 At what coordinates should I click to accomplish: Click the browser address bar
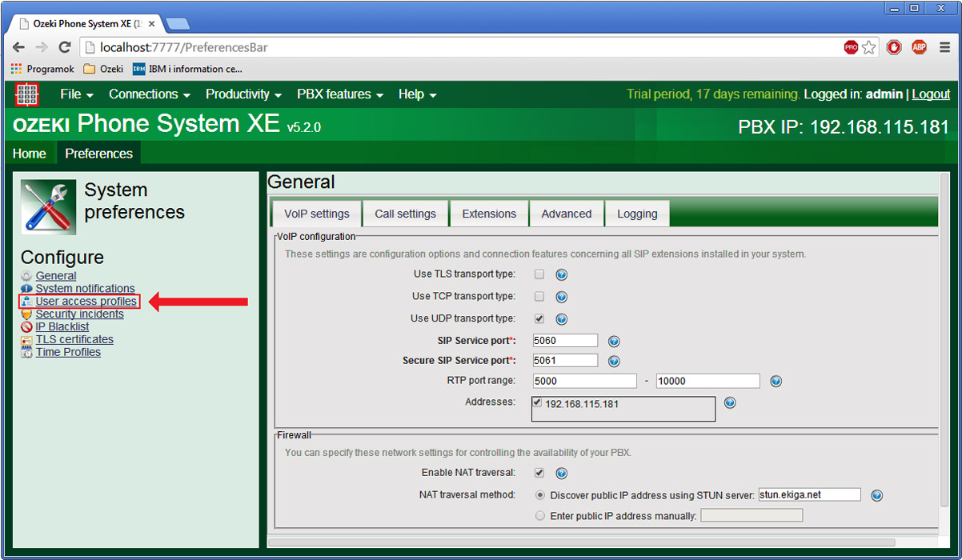(x=460, y=47)
